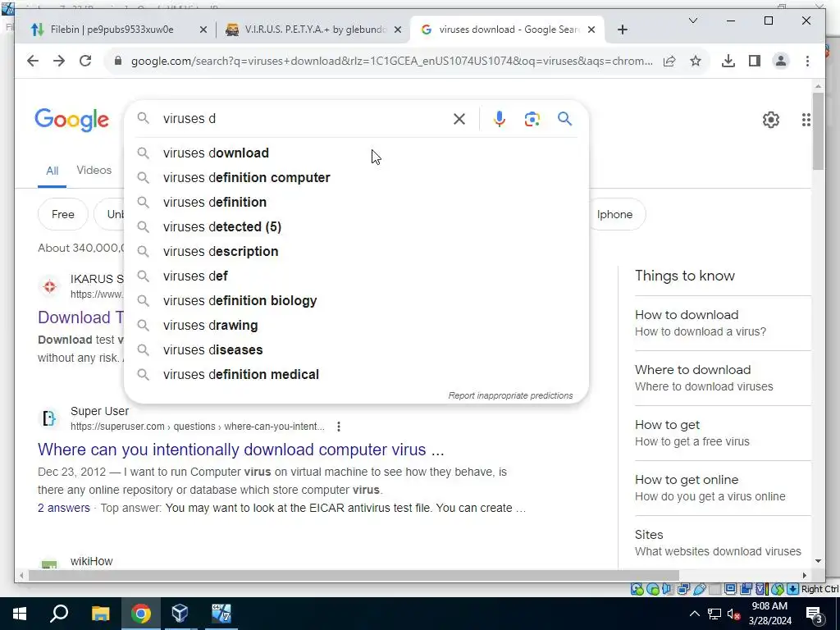Switch to the Filebin tab
840x630 pixels.
tap(112, 30)
